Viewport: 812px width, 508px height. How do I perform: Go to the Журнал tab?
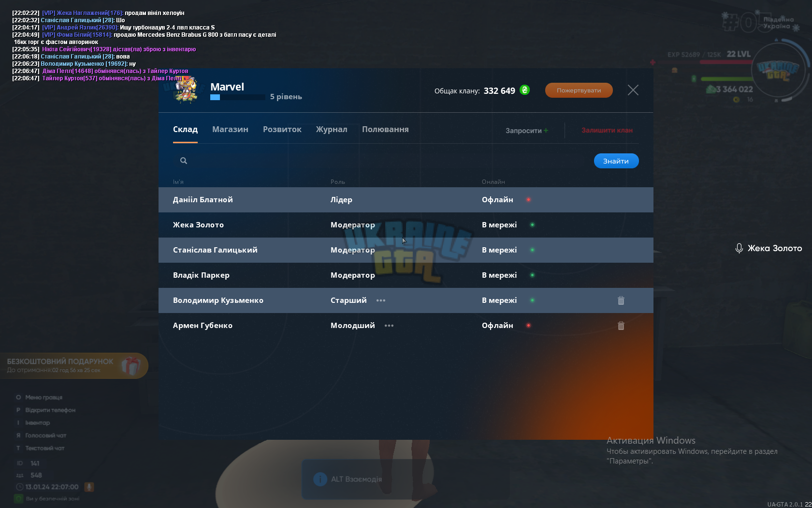(x=332, y=130)
